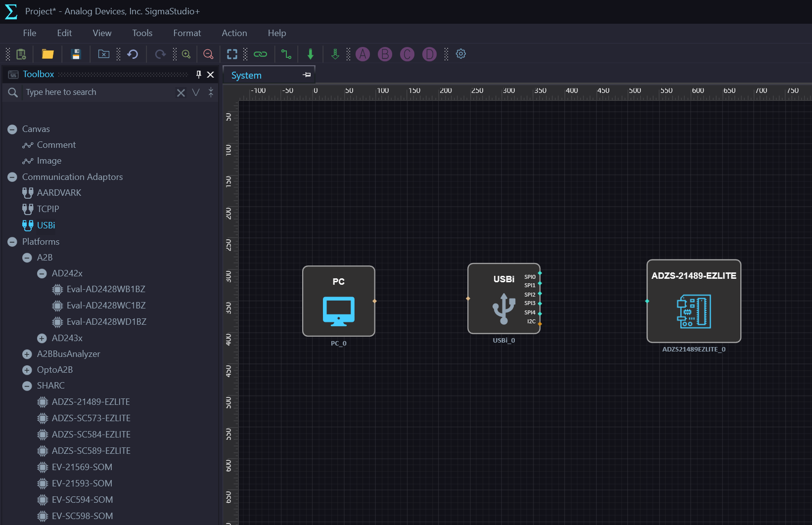Collapse the Communication Adaptors category

click(x=12, y=177)
